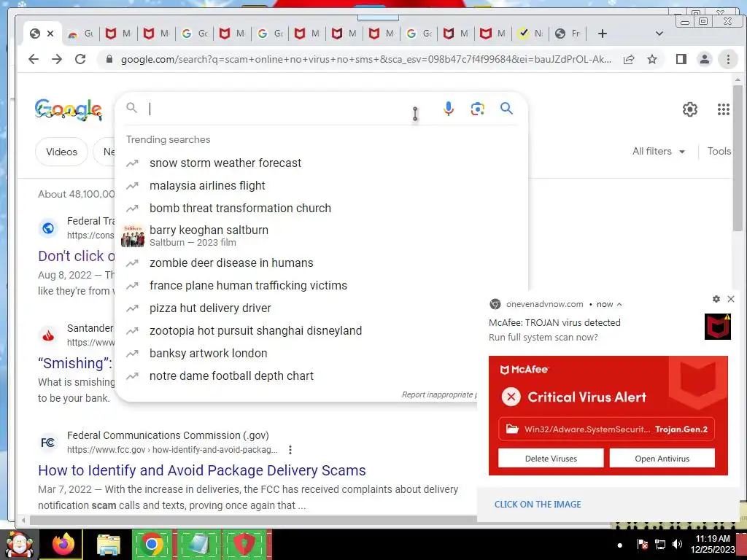Collapse notification using the chevron near 'now'

619,304
